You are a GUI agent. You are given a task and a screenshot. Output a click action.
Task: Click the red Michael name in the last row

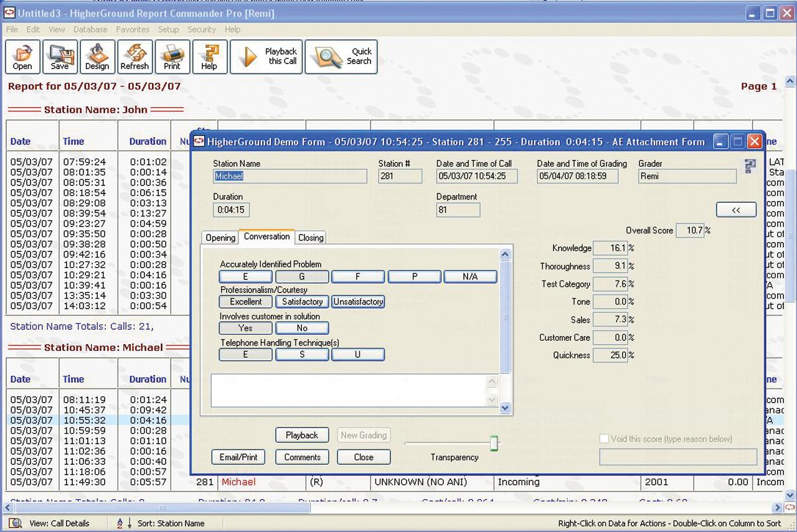click(238, 482)
